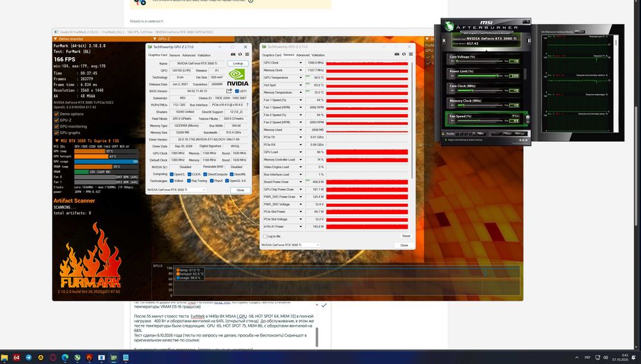Open notification bell in system tray
The image size is (641, 364).
point(634,358)
